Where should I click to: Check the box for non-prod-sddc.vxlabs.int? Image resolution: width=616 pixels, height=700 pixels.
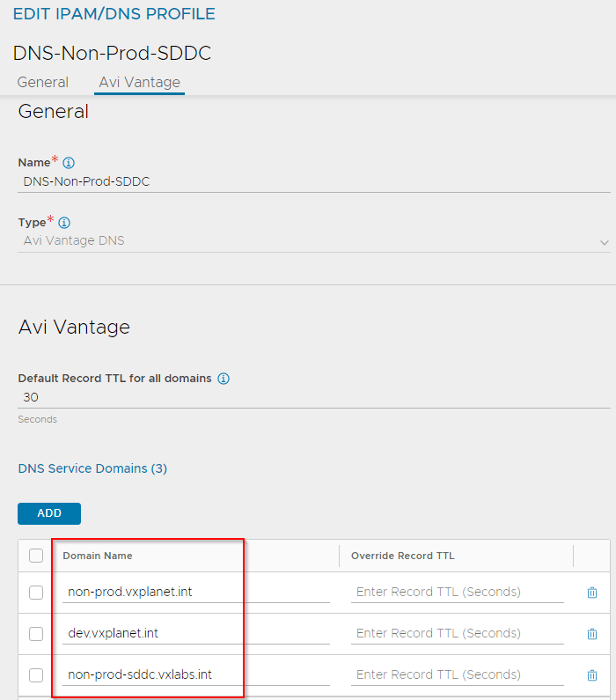click(x=36, y=675)
